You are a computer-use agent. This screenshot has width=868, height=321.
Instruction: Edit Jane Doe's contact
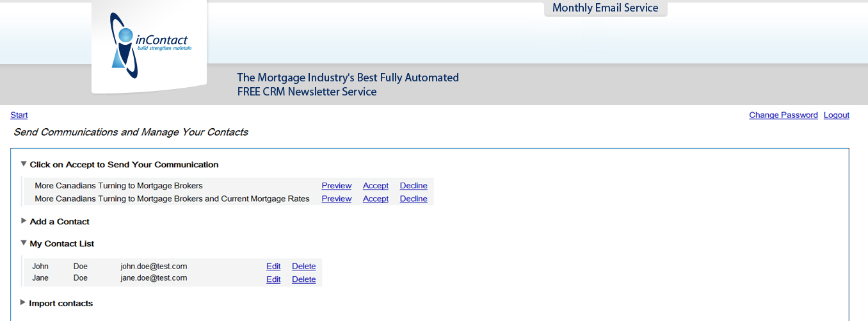[273, 279]
